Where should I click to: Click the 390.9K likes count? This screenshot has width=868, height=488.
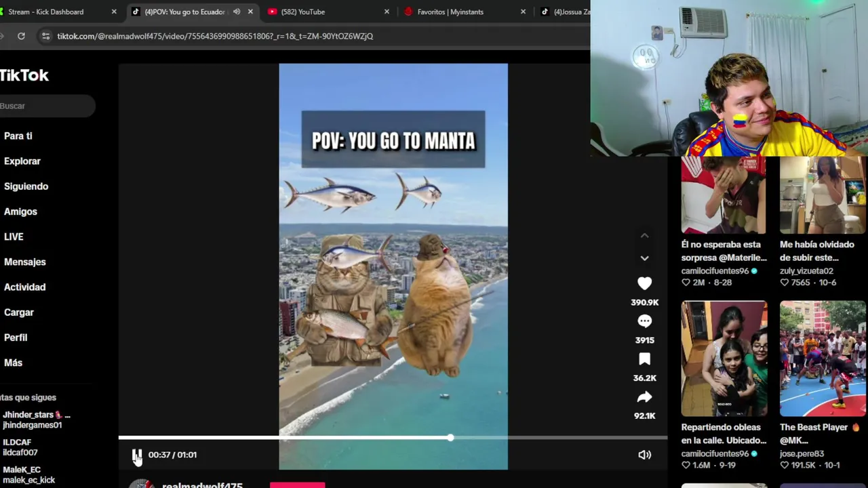644,302
